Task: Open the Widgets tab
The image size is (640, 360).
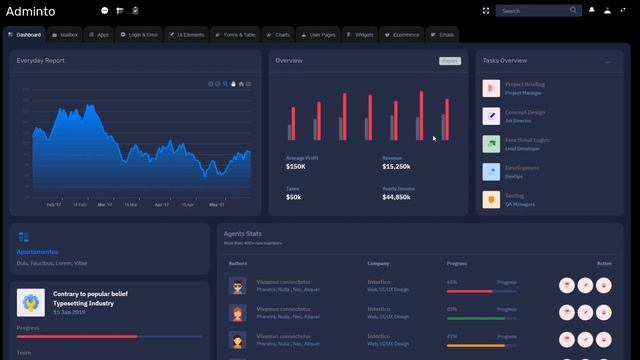Action: 360,35
